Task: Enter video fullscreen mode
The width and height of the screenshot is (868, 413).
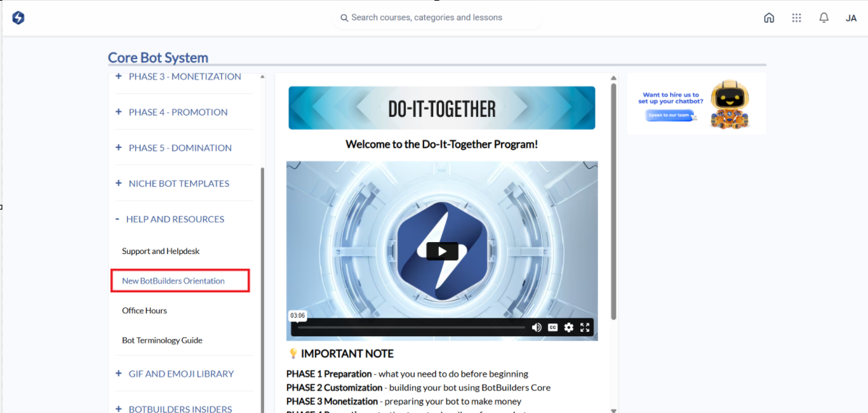Action: pyautogui.click(x=585, y=327)
